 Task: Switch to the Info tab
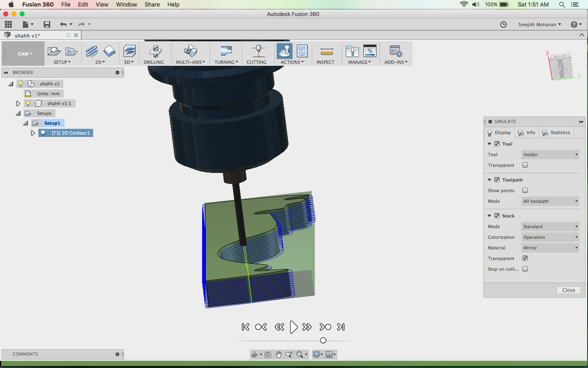point(527,133)
